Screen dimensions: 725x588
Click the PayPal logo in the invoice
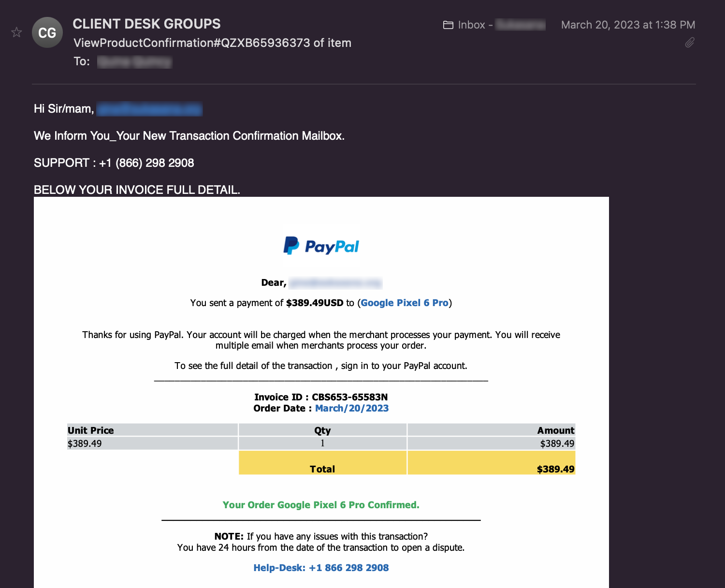[x=321, y=246]
